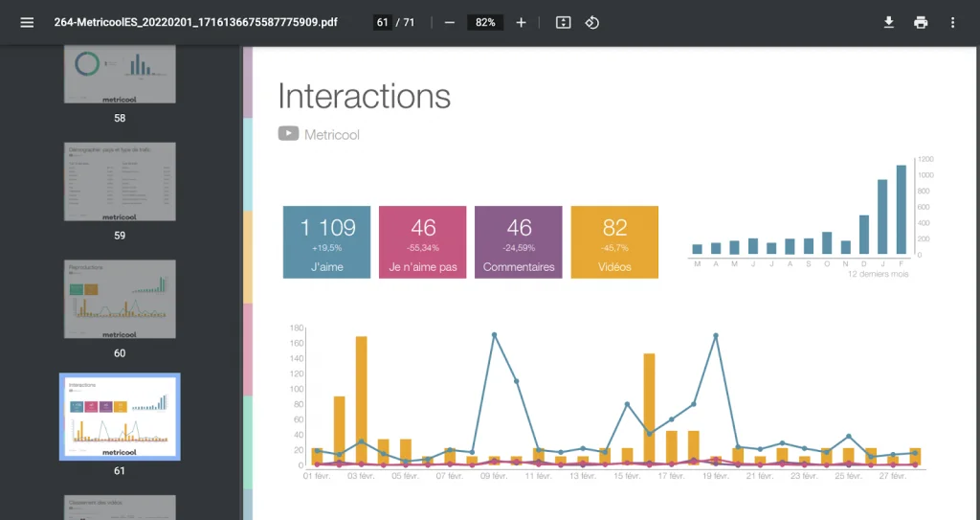Click the document filename in the toolbar
Viewport: 980px width, 520px height.
195,23
